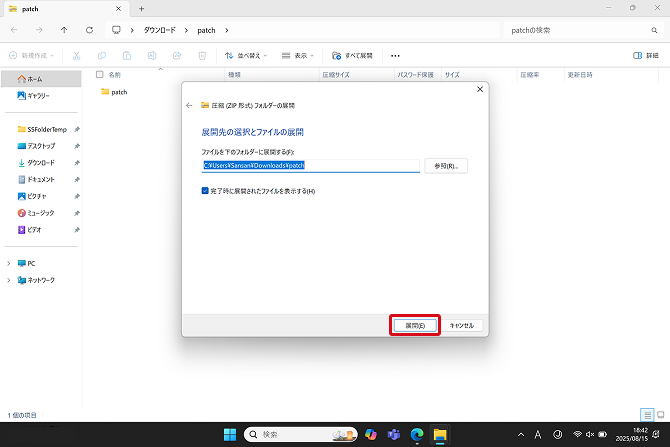This screenshot has width=670, height=447.
Task: Click the Explorer Back navigation arrow
Action: tap(14, 30)
